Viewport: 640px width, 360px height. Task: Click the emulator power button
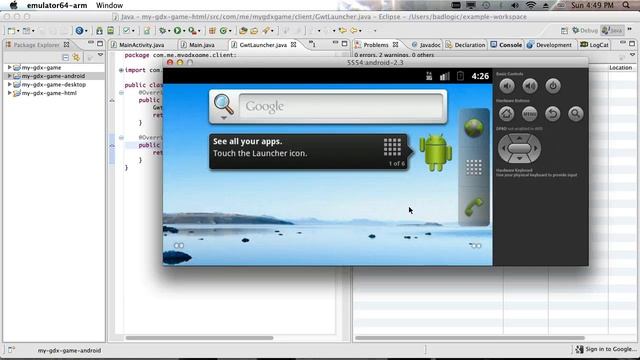(553, 86)
